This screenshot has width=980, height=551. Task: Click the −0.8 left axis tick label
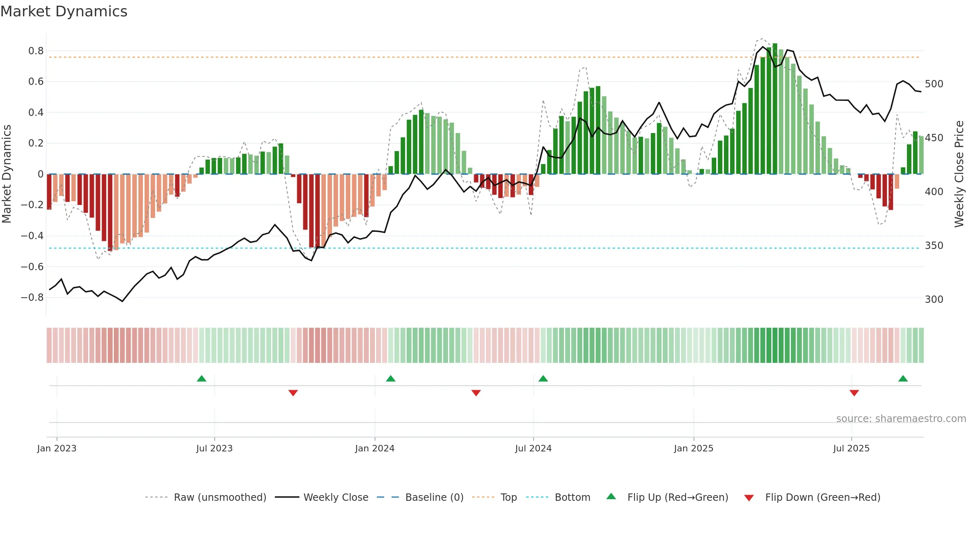32,298
